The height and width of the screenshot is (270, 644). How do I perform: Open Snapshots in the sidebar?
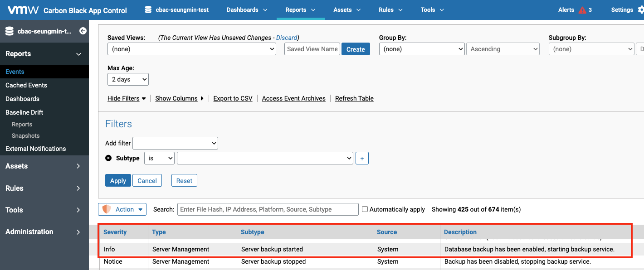click(25, 135)
